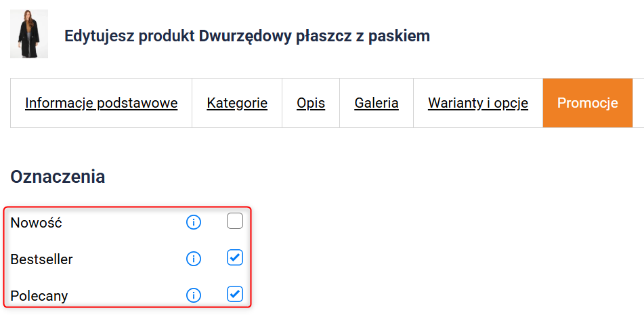Click the Nowość label text
Image resolution: width=644 pixels, height=319 pixels.
click(36, 222)
